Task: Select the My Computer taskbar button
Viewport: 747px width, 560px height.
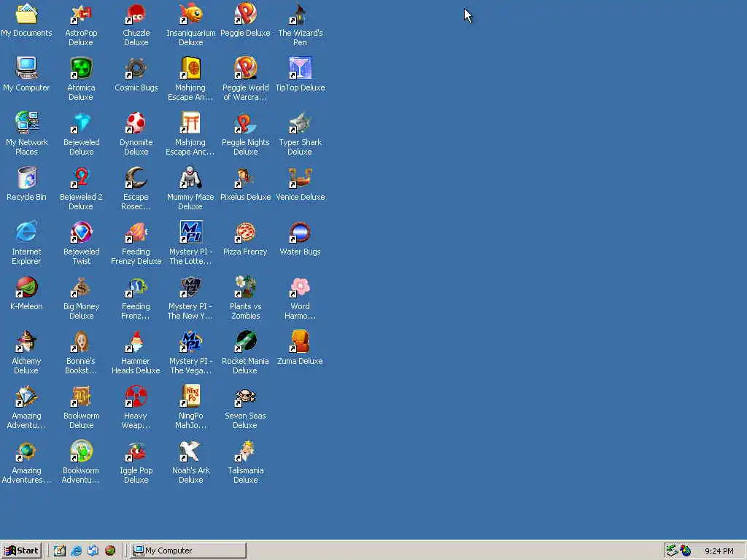Action: click(188, 551)
